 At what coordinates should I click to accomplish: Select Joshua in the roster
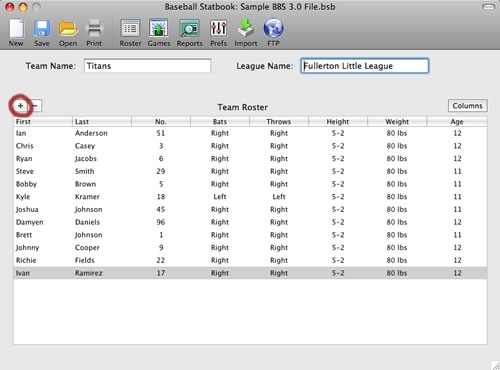point(27,209)
